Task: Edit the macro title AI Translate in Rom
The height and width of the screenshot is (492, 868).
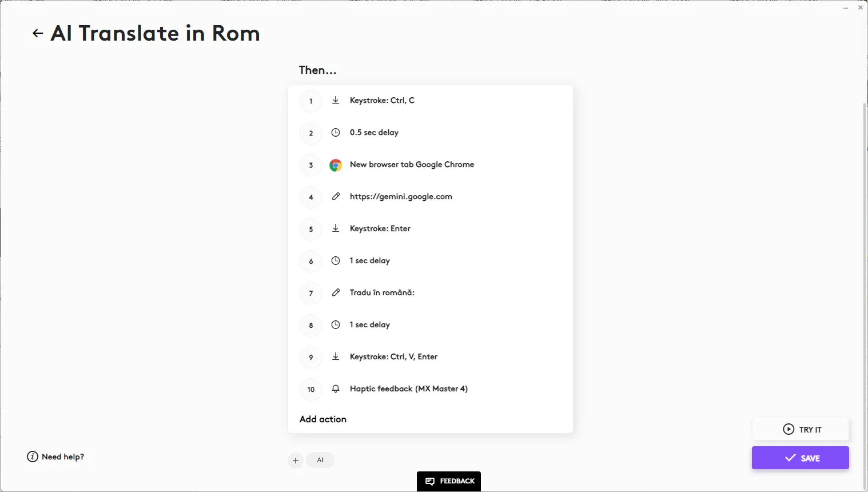Action: 156,34
